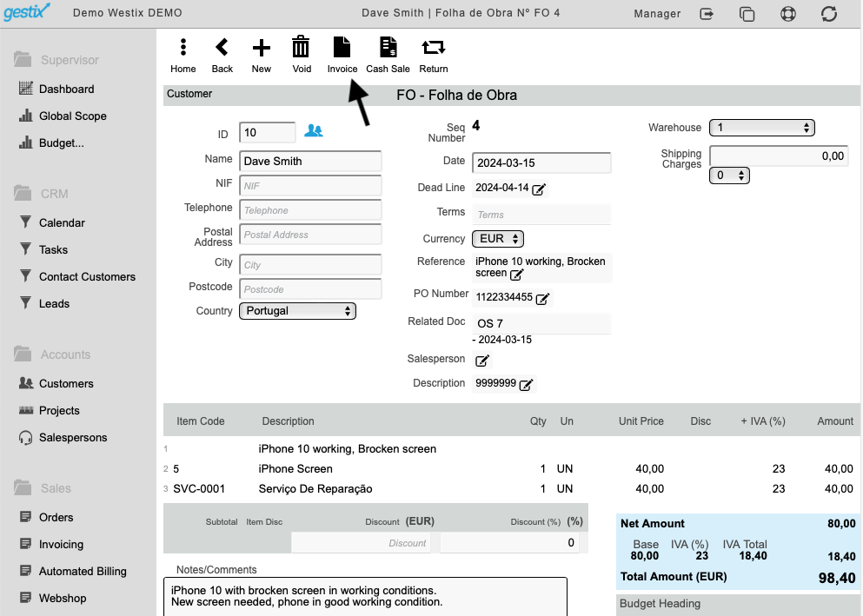Create a New document with plus icon

pyautogui.click(x=262, y=55)
